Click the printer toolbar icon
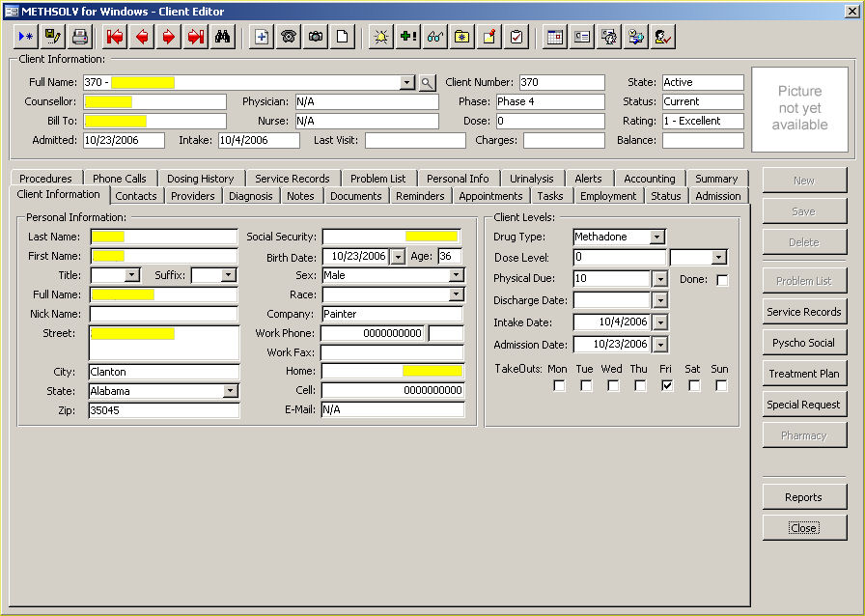This screenshot has height=616, width=865. [80, 37]
